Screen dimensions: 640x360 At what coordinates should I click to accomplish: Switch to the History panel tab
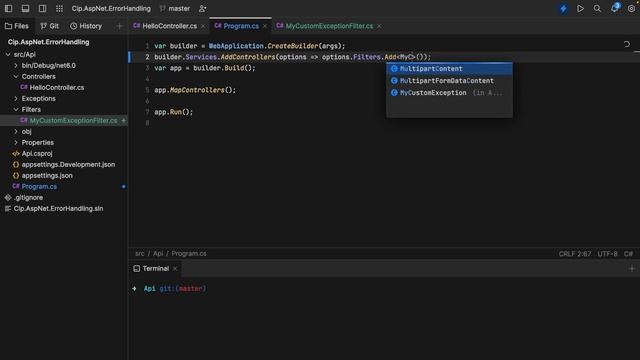click(x=86, y=26)
